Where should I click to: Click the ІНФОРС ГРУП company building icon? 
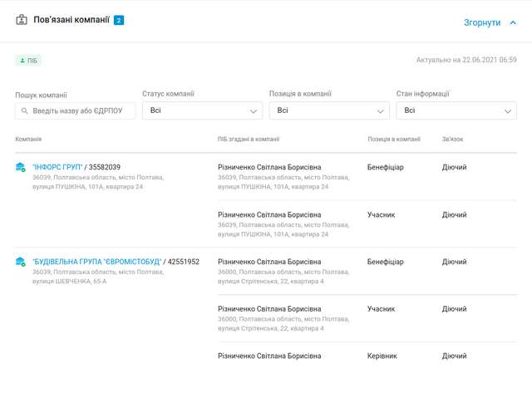21,168
